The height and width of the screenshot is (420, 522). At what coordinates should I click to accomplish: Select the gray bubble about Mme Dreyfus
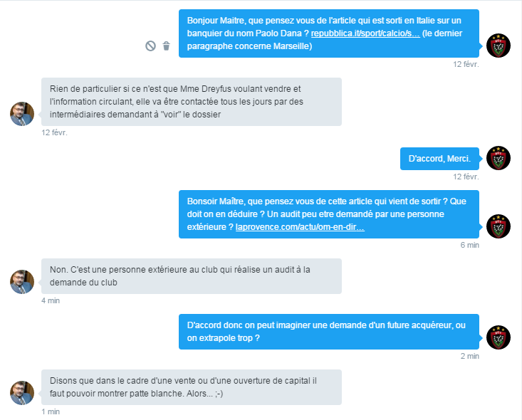(x=192, y=102)
